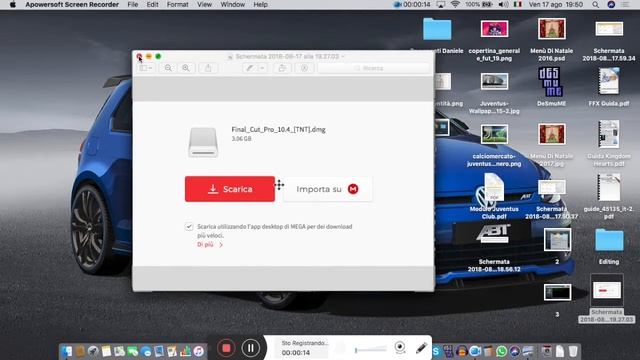
Task: Open WhatsApp from the Dock
Action: click(x=501, y=351)
